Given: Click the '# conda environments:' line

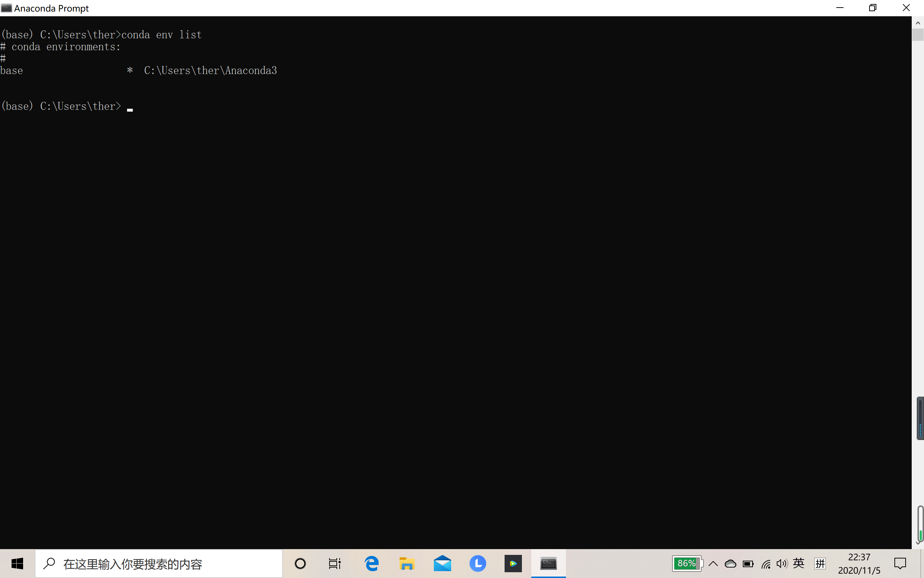Looking at the screenshot, I should click(x=60, y=47).
